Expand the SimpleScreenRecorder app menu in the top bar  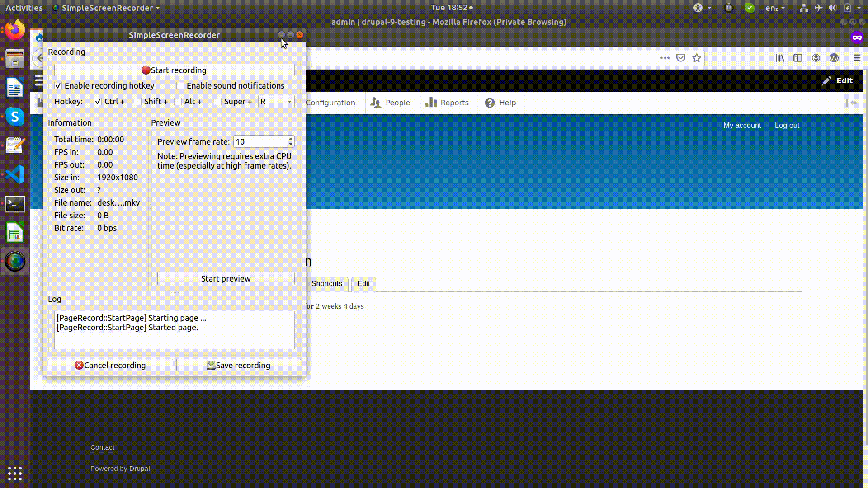tap(107, 8)
